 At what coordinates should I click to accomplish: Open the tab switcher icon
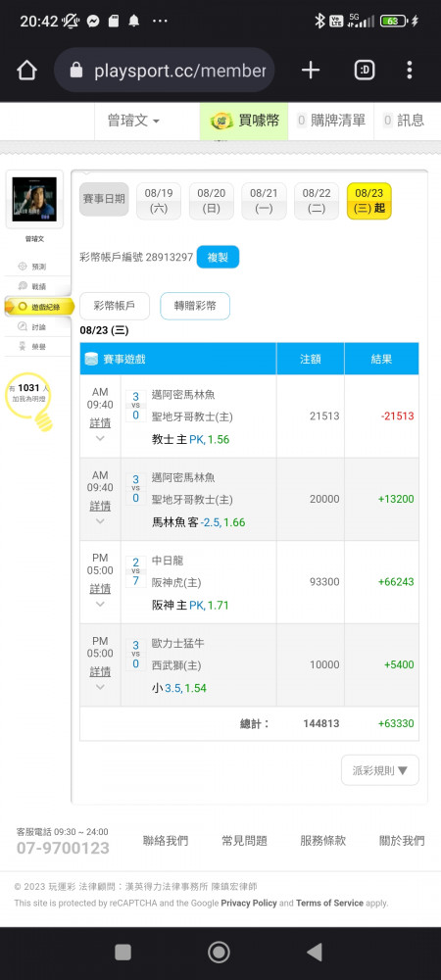[x=365, y=71]
